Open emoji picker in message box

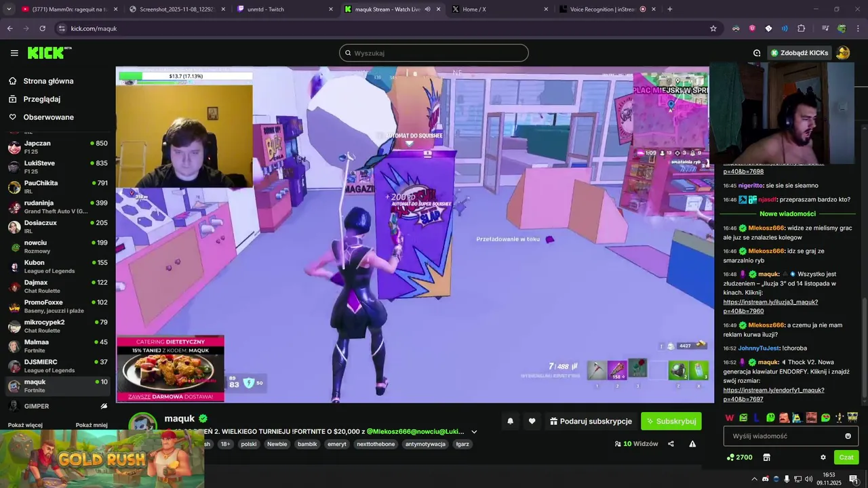[848, 436]
